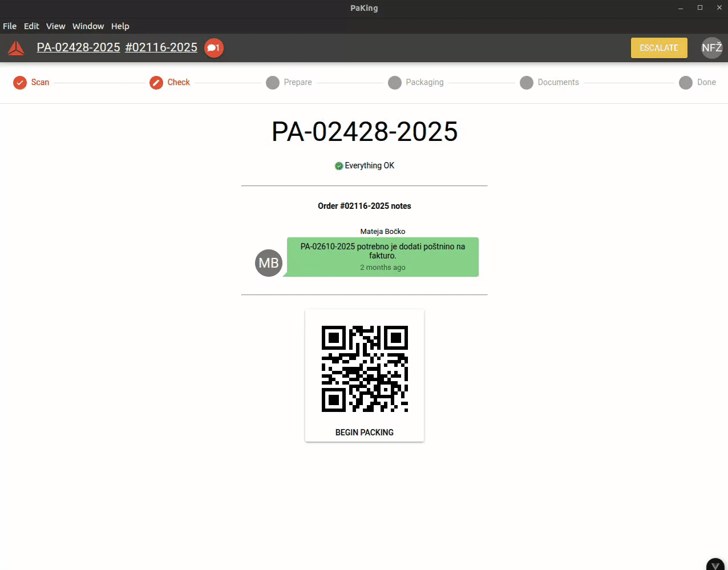The image size is (728, 570).
Task: Select the Packaging step circle
Action: [395, 83]
